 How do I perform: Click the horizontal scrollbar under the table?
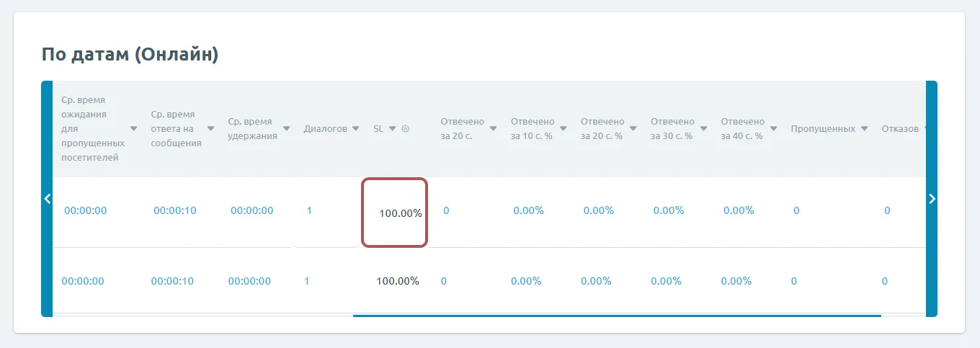[x=616, y=315]
